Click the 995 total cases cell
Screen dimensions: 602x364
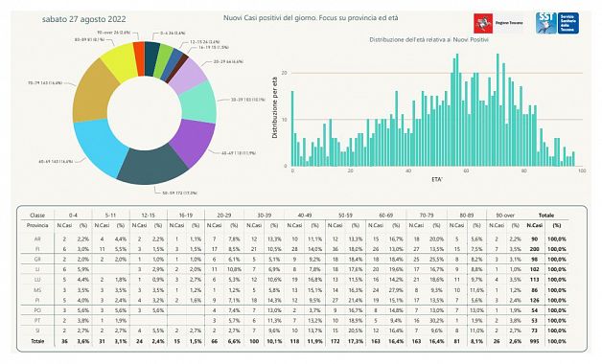535,341
